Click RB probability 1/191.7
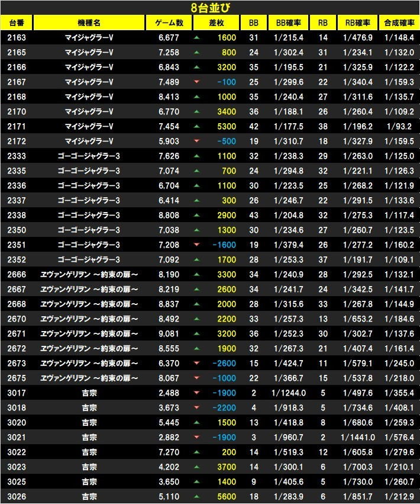Image resolution: width=420 pixels, height=504 pixels. click(358, 260)
